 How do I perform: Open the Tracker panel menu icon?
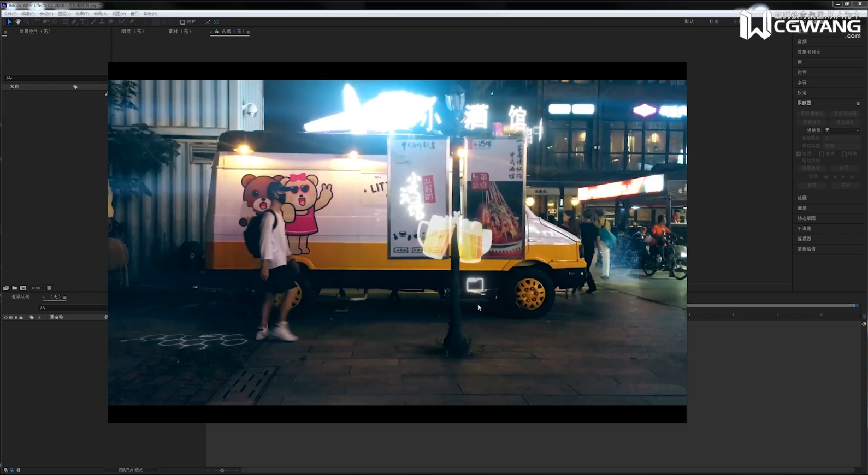pyautogui.click(x=858, y=103)
